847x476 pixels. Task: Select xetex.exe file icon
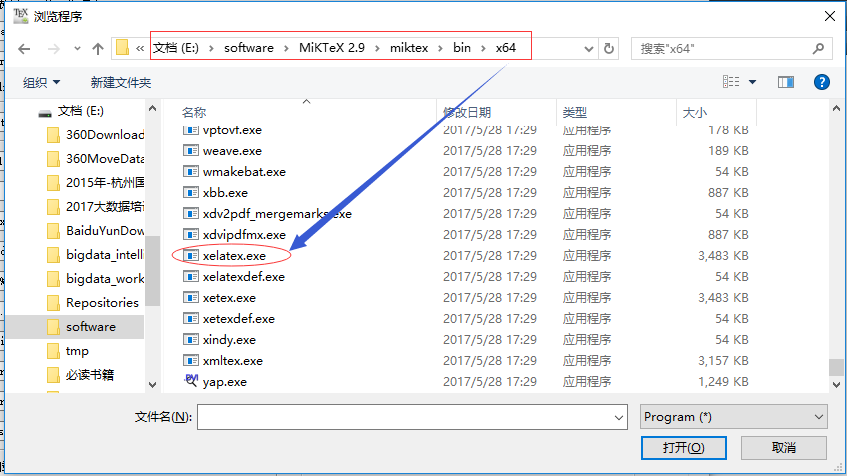(x=191, y=297)
